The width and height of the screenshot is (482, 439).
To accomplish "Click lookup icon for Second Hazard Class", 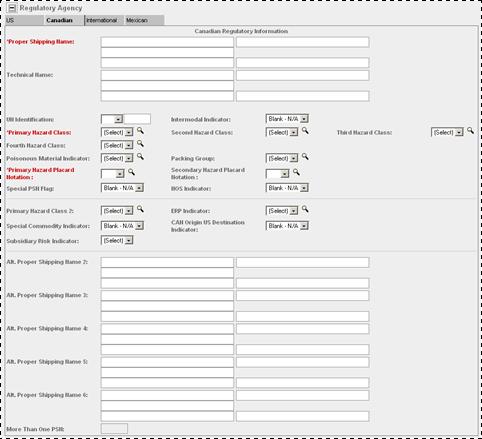I will click(x=305, y=131).
